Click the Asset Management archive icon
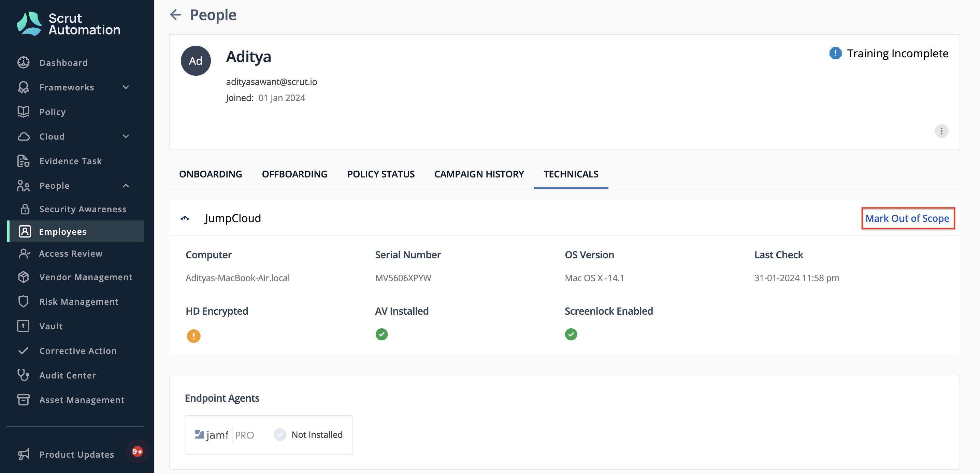This screenshot has height=473, width=980. point(24,400)
